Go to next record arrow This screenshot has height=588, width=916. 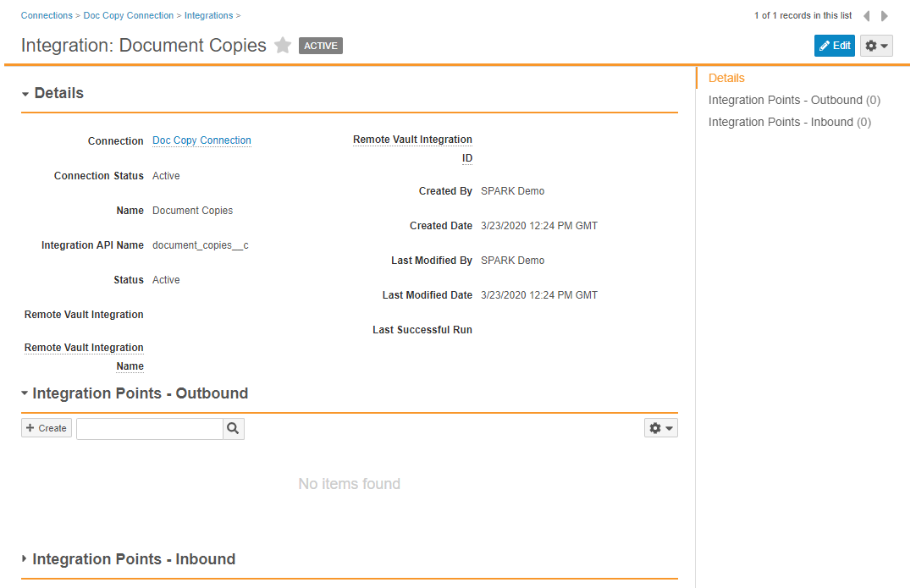click(885, 16)
